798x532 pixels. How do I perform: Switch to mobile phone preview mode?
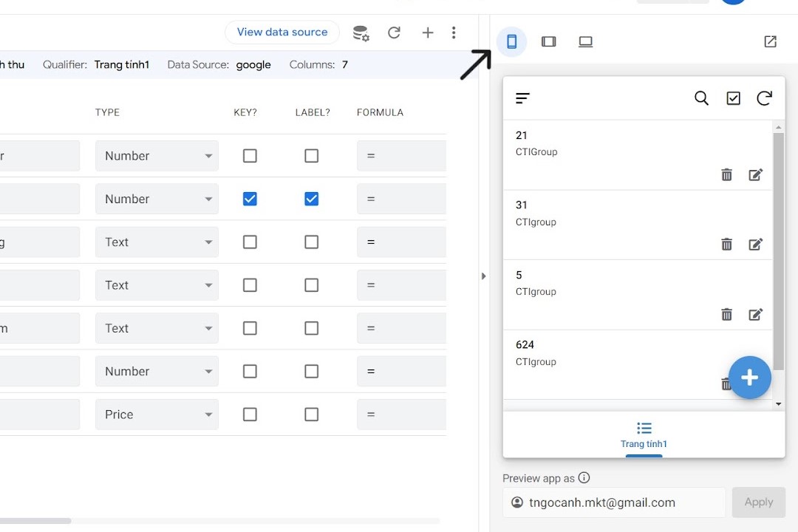point(512,41)
